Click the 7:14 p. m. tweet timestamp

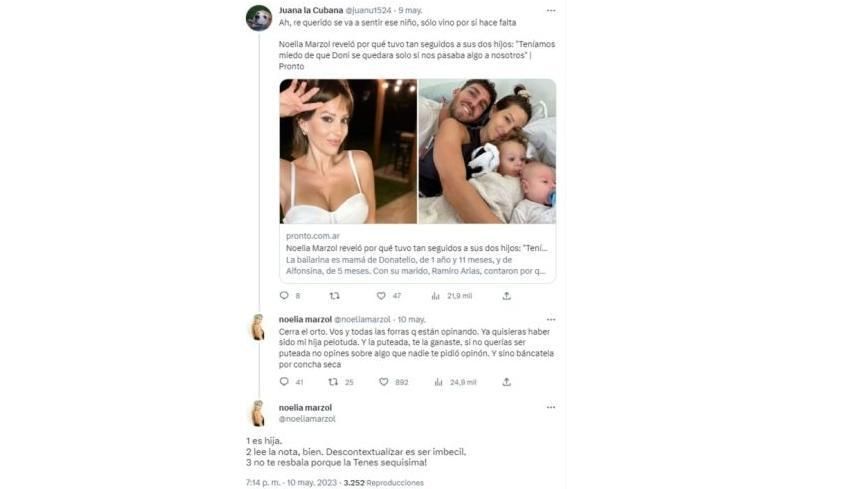click(266, 483)
